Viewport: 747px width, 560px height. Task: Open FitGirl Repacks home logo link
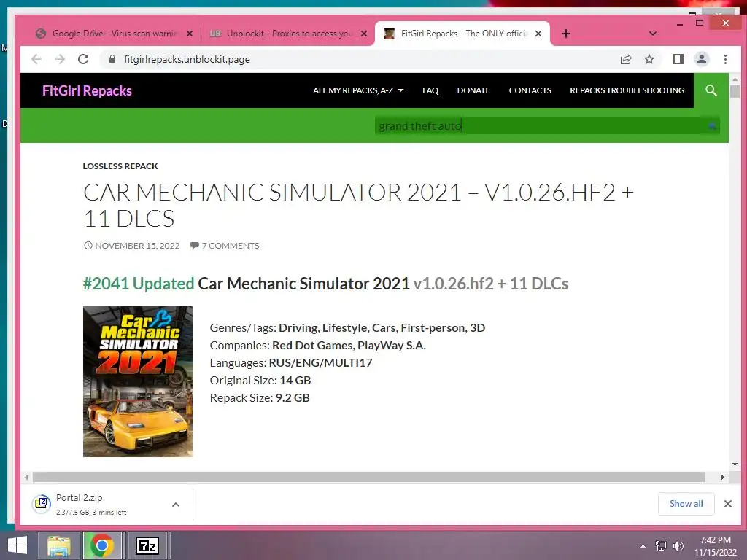pos(87,90)
